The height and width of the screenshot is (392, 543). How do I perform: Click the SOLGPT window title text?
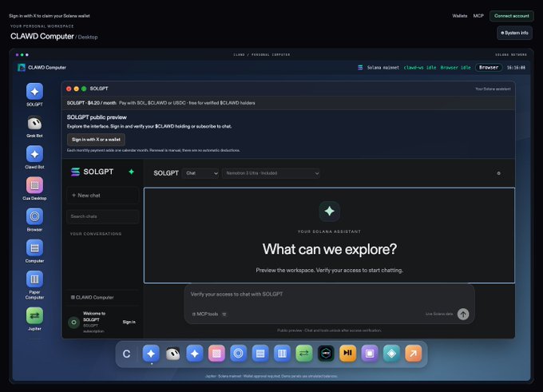click(x=99, y=89)
